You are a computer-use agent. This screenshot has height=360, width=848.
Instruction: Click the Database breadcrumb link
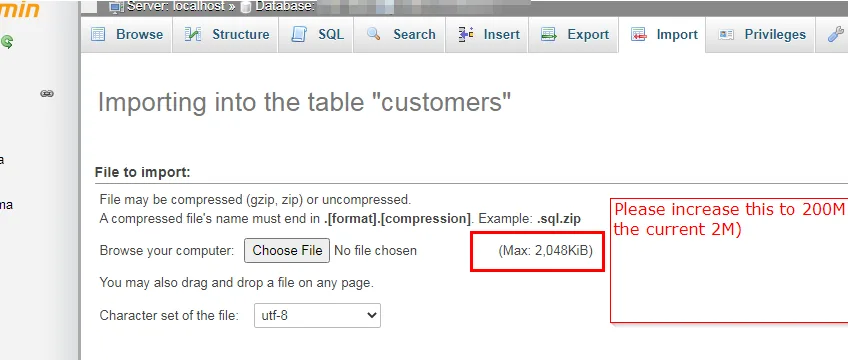(284, 6)
